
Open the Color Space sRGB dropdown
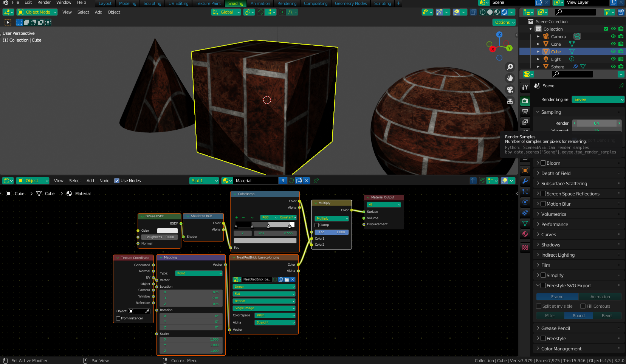pyautogui.click(x=275, y=316)
